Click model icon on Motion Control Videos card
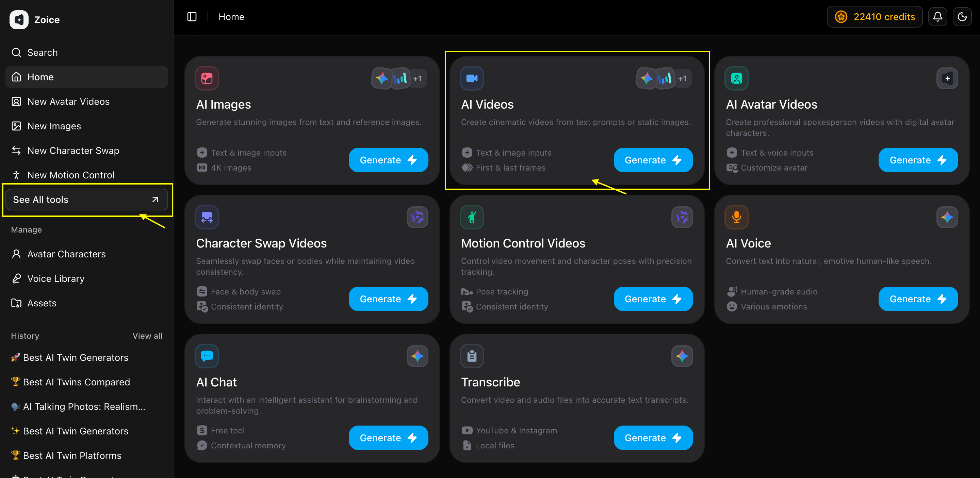Image resolution: width=980 pixels, height=478 pixels. 682,217
